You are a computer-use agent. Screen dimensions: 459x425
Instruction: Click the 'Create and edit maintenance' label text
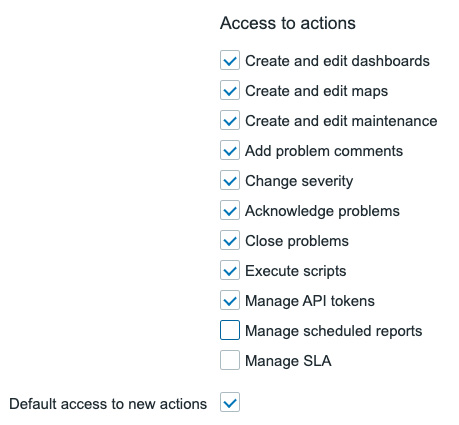pyautogui.click(x=341, y=121)
